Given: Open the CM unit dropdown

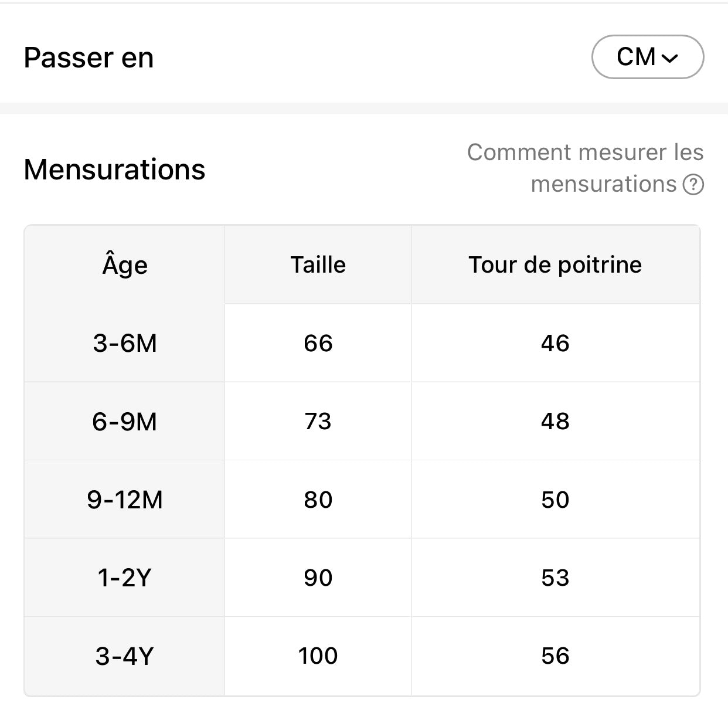Looking at the screenshot, I should coord(648,57).
